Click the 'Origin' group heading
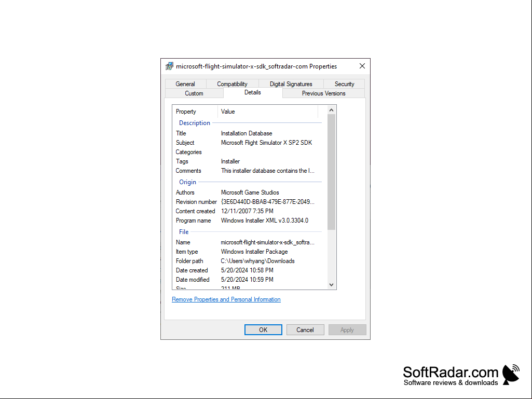 pos(187,182)
